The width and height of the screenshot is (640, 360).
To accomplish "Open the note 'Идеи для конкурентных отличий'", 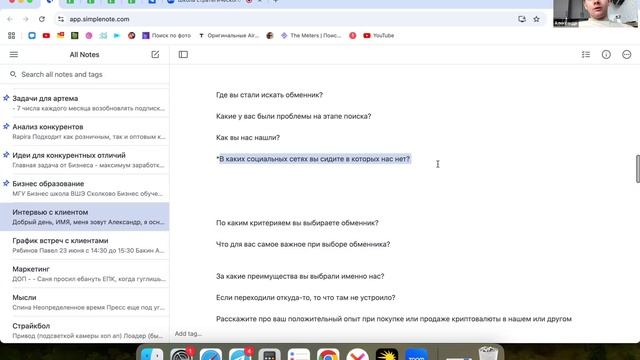I will [84, 160].
